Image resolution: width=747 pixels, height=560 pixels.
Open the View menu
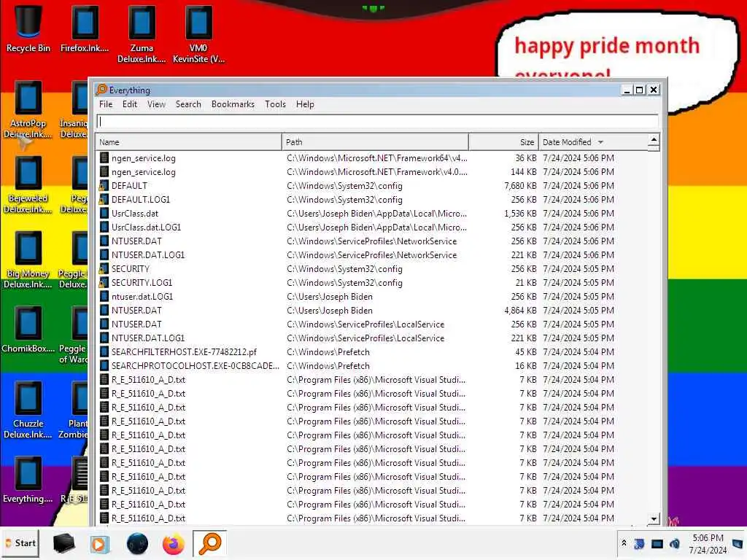pos(156,104)
